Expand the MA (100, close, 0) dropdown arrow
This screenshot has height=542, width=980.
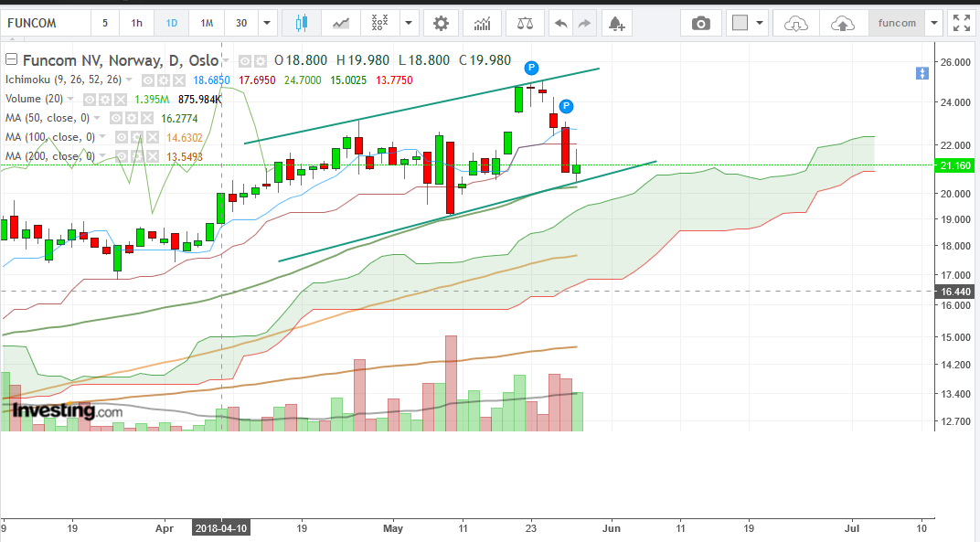tap(102, 137)
